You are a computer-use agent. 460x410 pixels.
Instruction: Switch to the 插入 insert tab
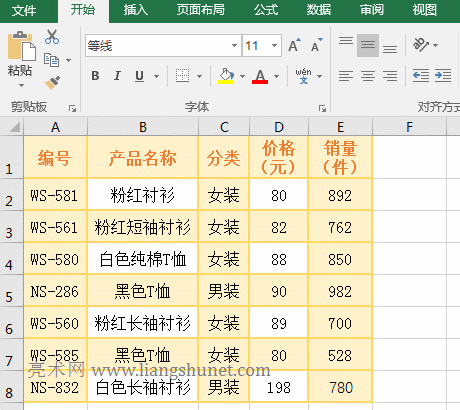point(136,10)
